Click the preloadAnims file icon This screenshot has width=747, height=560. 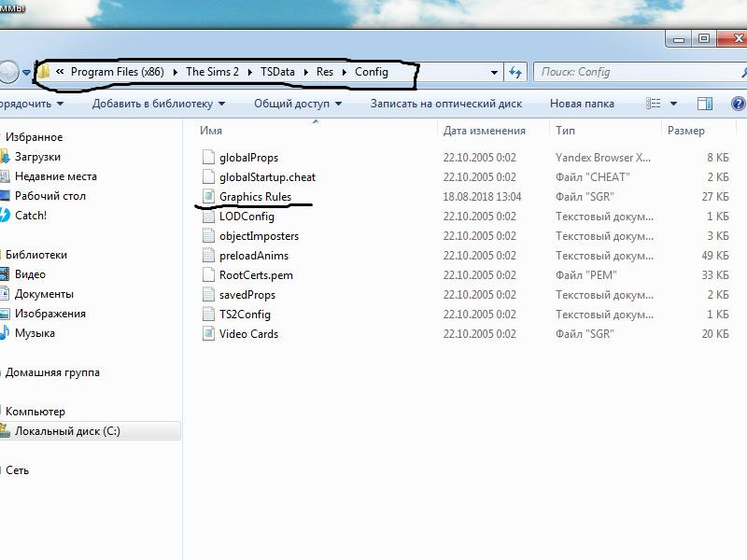point(208,255)
